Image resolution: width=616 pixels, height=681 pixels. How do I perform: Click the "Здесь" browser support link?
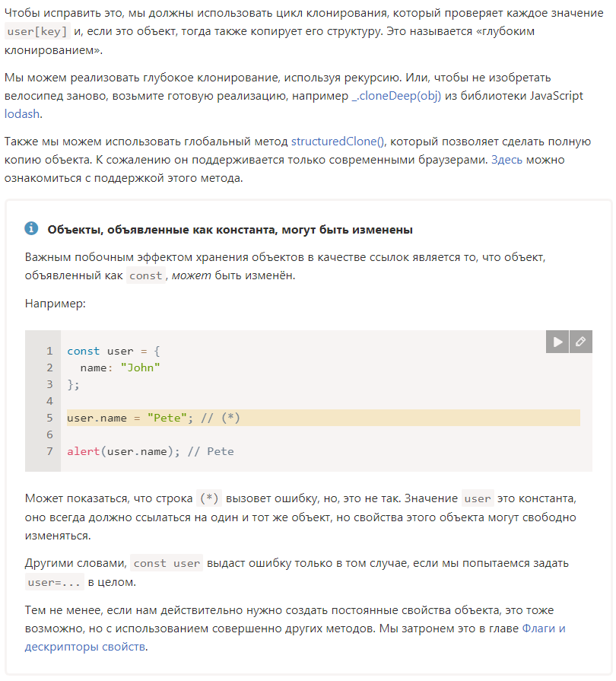[506, 160]
